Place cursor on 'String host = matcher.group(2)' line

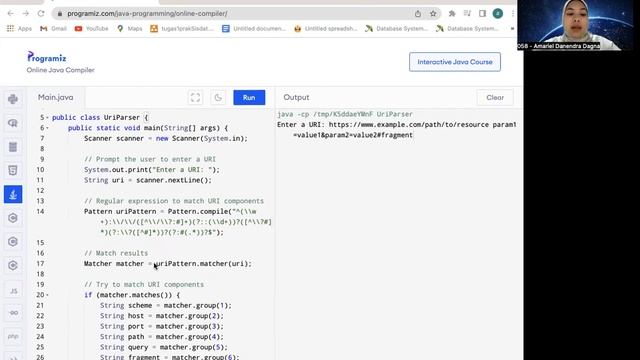tap(162, 316)
